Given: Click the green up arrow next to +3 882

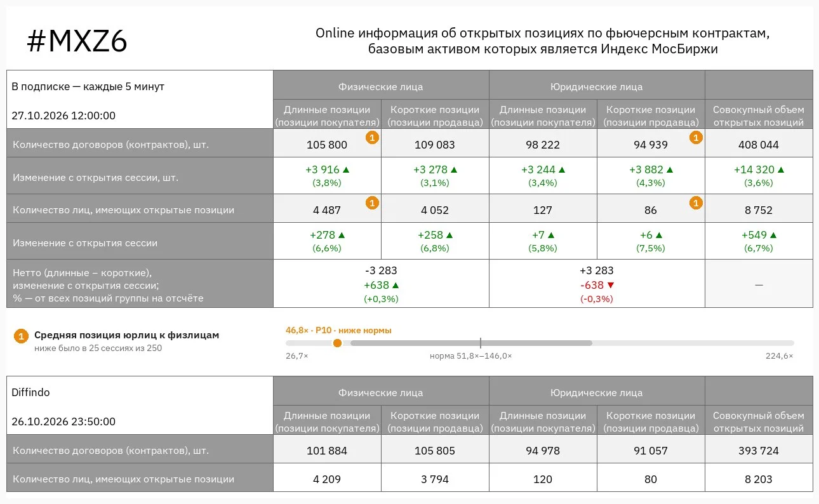Looking at the screenshot, I should [670, 170].
